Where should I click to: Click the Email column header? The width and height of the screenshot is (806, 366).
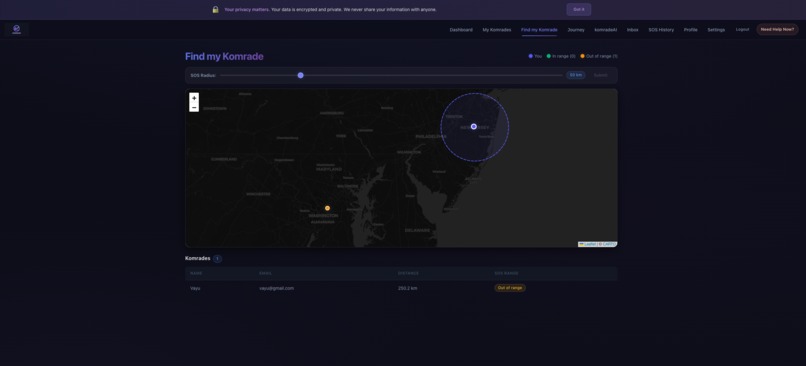point(266,273)
